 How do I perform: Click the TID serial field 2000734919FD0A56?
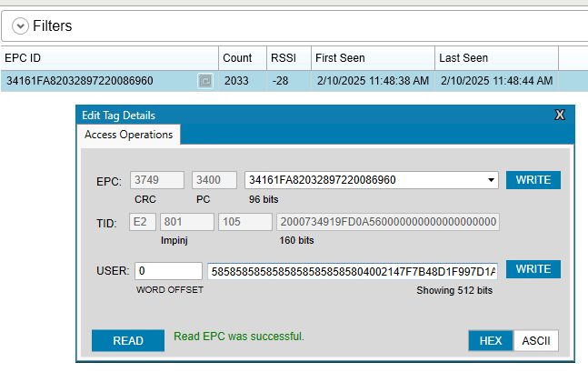(x=388, y=222)
